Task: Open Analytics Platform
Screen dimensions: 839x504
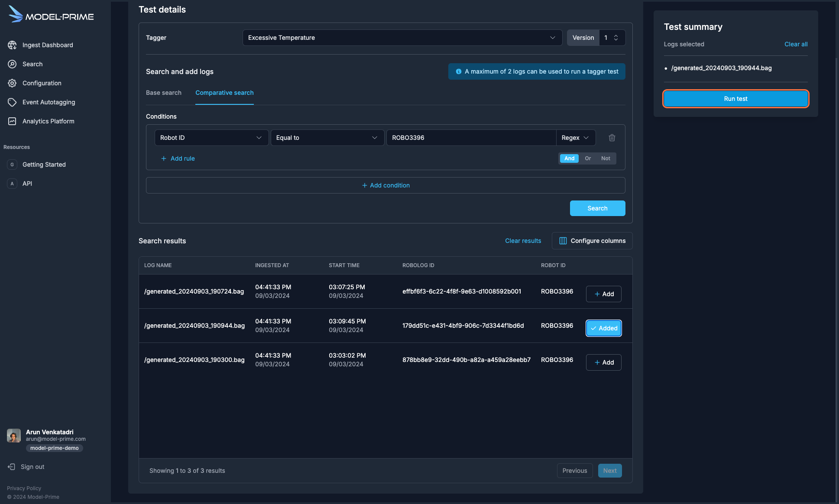Action: (x=49, y=121)
